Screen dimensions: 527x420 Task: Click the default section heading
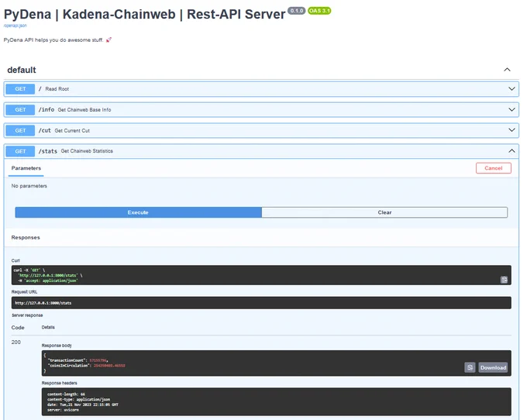(22, 70)
